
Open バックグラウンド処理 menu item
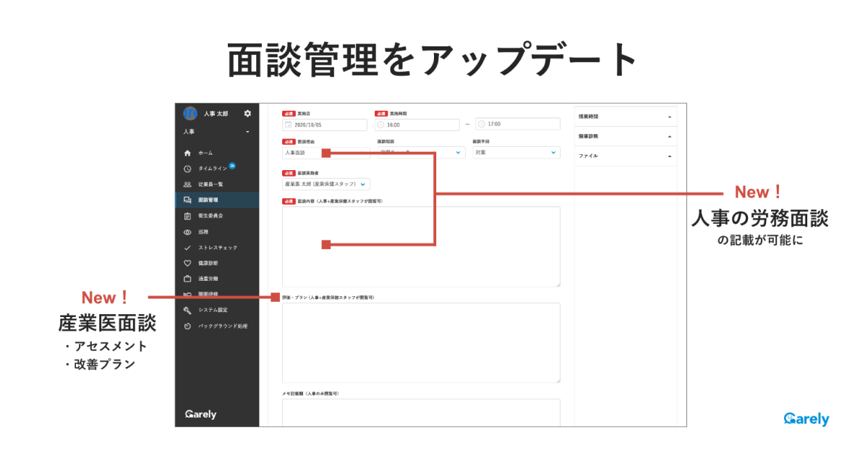coord(222,326)
